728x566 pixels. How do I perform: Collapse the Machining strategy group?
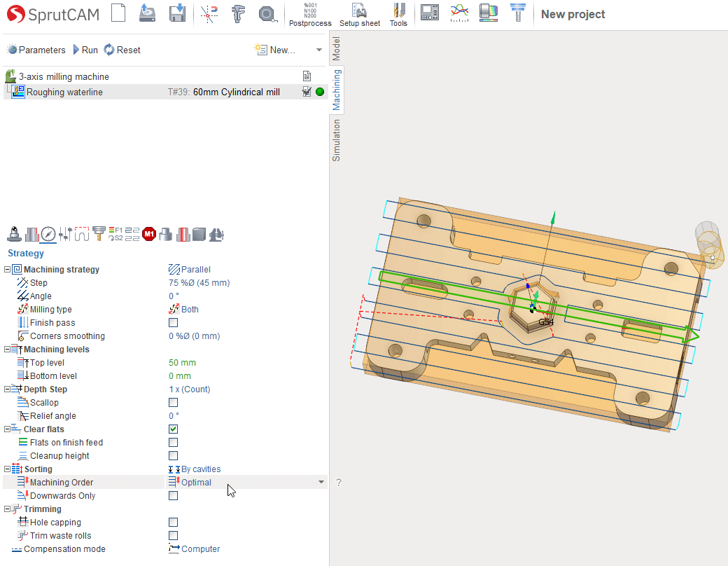[x=7, y=270]
